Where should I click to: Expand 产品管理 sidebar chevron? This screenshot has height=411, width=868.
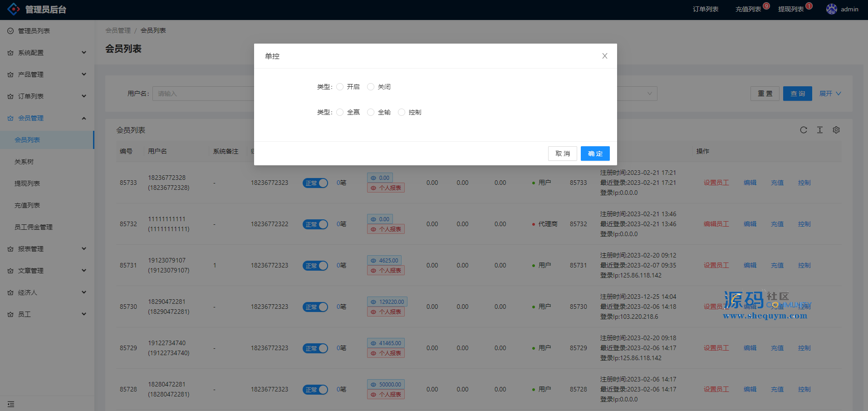pos(84,74)
